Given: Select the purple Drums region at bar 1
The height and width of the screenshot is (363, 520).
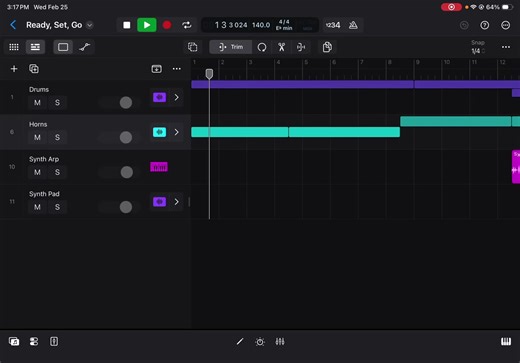Looking at the screenshot, I should coord(302,84).
